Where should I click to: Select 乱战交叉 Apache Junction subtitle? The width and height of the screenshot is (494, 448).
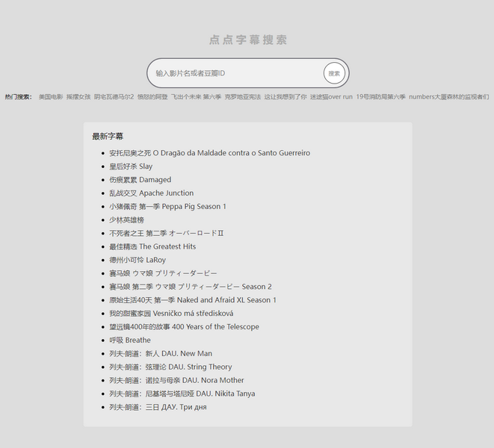[x=151, y=193]
